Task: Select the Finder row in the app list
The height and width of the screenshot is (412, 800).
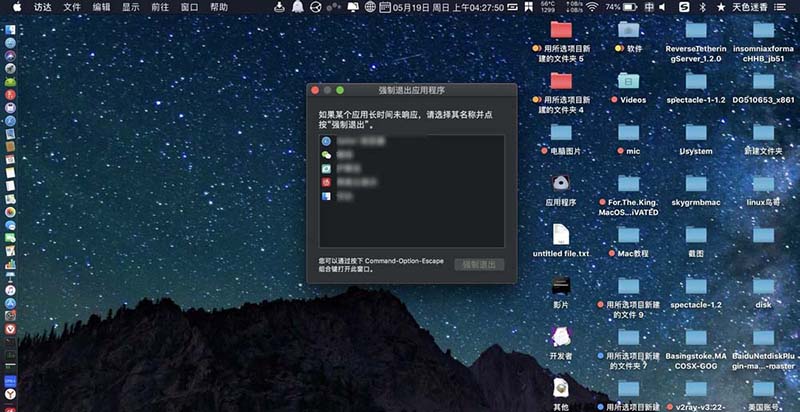Action: 411,195
